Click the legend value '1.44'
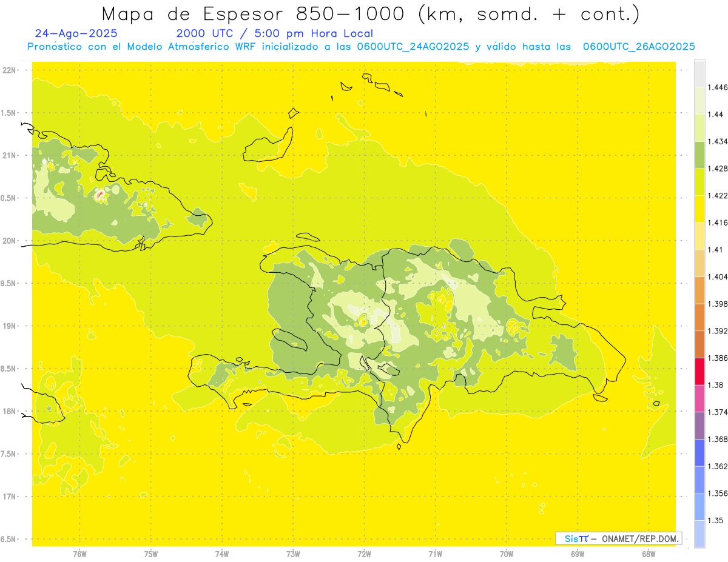Viewport: 728px width, 562px height. (715, 114)
